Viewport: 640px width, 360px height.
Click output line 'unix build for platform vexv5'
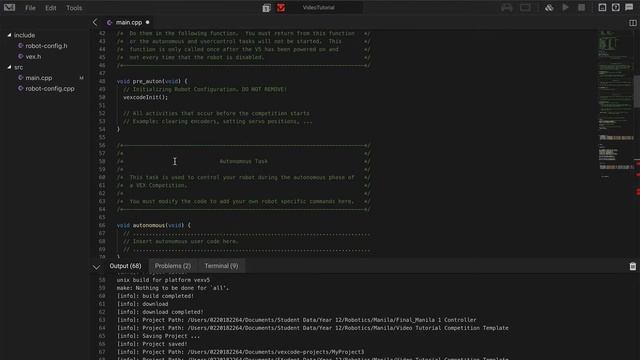tap(163, 280)
